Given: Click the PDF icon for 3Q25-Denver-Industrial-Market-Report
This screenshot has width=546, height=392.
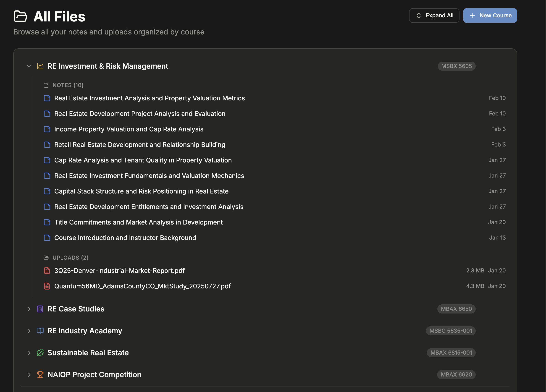Looking at the screenshot, I should click(x=47, y=270).
